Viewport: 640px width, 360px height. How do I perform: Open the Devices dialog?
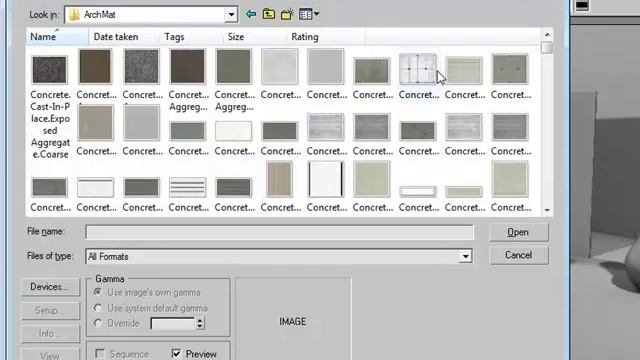click(50, 287)
